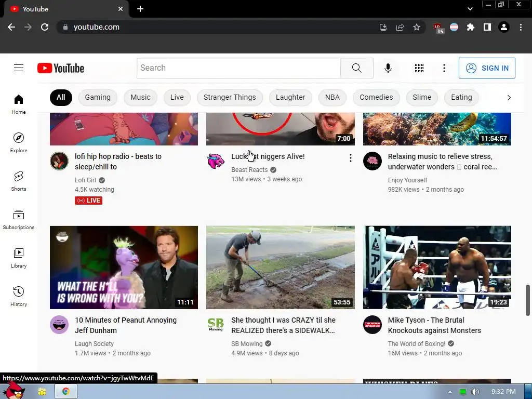Start voice search with the microphone icon
This screenshot has height=399, width=532.
click(388, 68)
